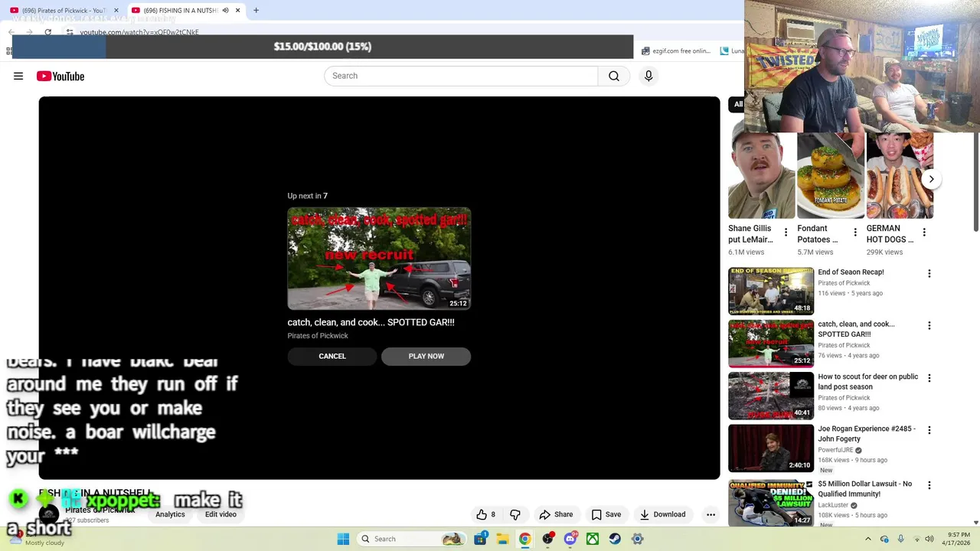This screenshot has width=980, height=551.
Task: Open the YouTube hamburger guide menu
Action: tap(18, 76)
